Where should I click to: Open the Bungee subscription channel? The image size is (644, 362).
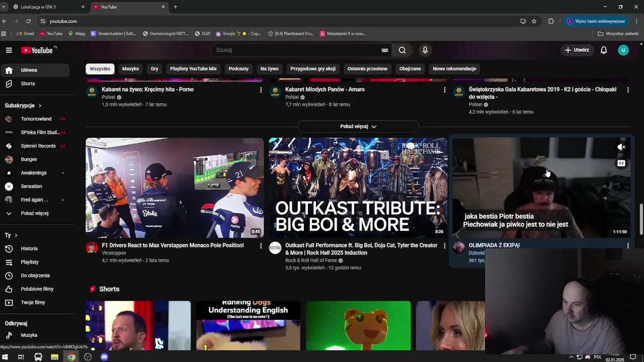pyautogui.click(x=35, y=159)
